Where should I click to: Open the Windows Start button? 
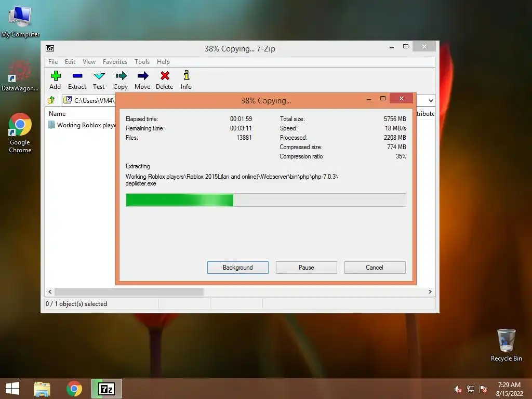12,389
